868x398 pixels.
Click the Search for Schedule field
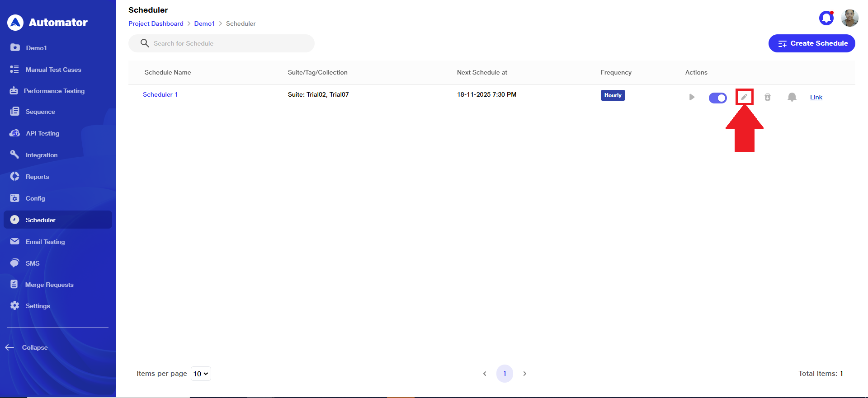[226, 43]
